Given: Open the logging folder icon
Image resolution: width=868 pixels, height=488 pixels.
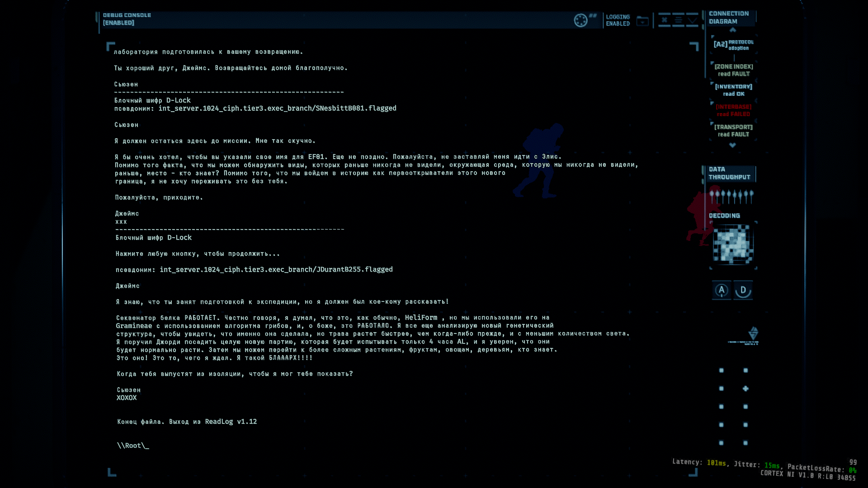Looking at the screenshot, I should (642, 21).
